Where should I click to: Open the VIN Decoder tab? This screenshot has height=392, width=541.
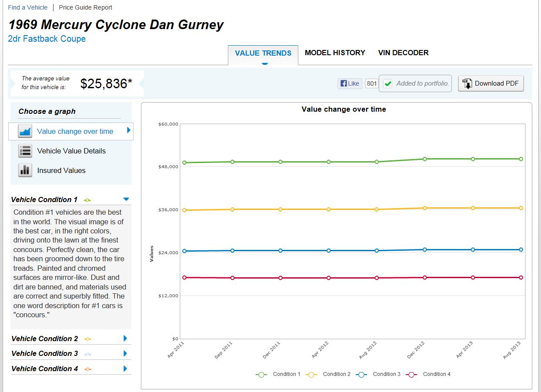(403, 53)
